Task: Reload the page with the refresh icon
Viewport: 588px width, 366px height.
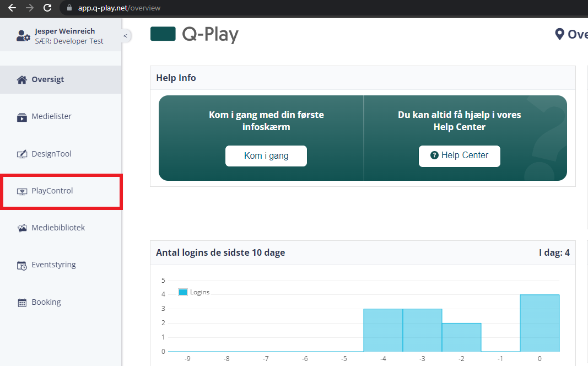Action: coord(47,8)
